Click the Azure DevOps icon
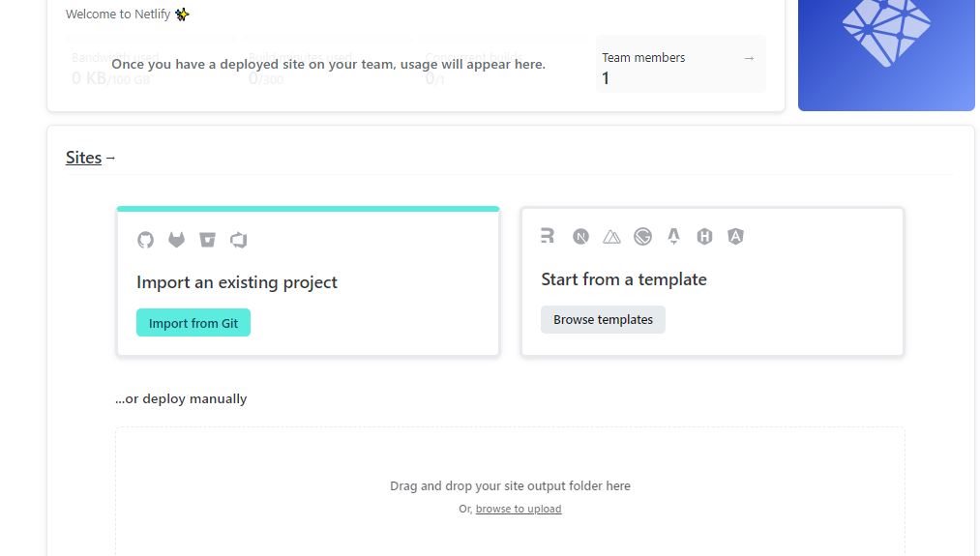 pyautogui.click(x=239, y=240)
